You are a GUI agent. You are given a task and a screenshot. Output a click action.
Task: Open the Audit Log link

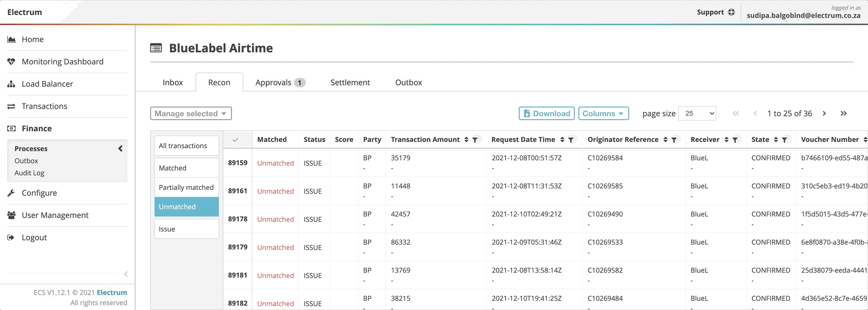pyautogui.click(x=30, y=173)
